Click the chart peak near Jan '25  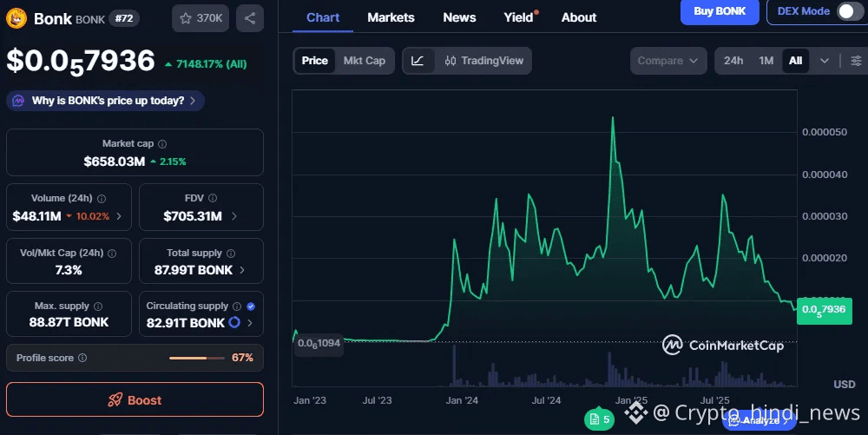pyautogui.click(x=613, y=118)
